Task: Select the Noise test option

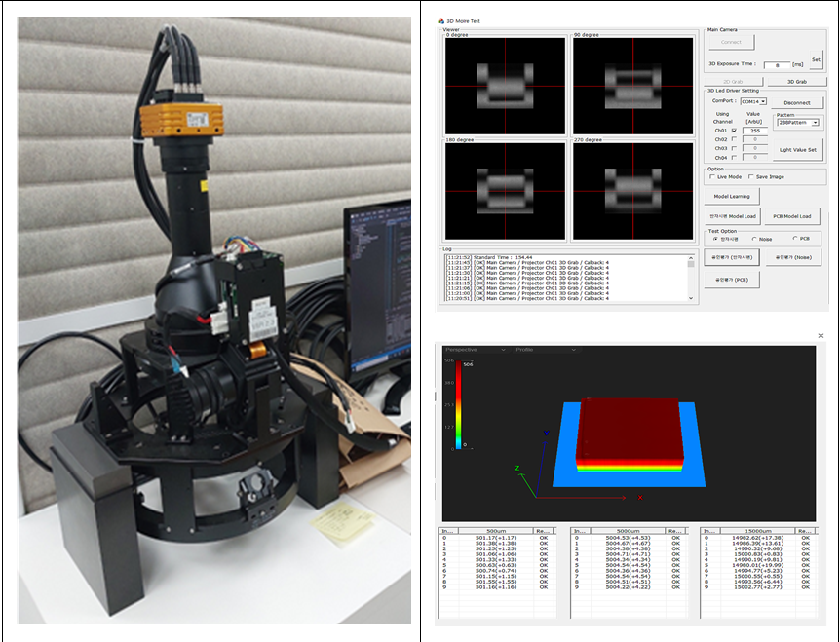Action: coord(751,238)
